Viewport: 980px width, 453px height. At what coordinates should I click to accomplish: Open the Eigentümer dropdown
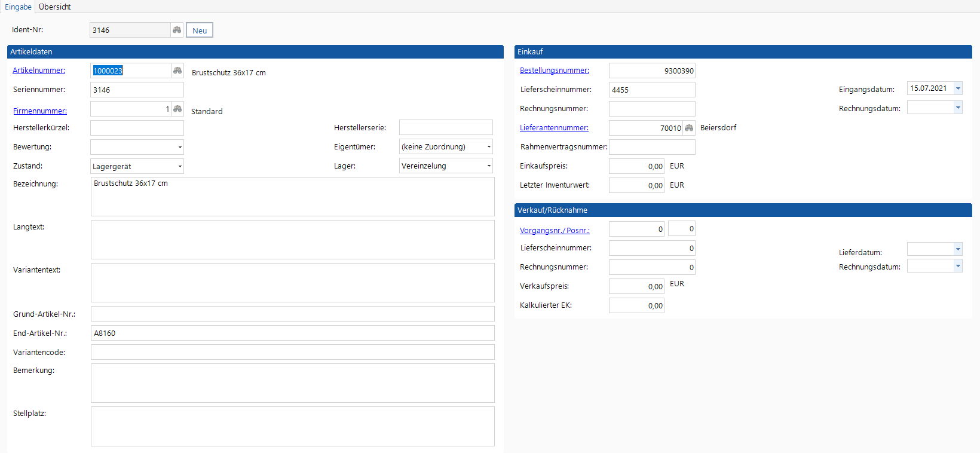(488, 147)
